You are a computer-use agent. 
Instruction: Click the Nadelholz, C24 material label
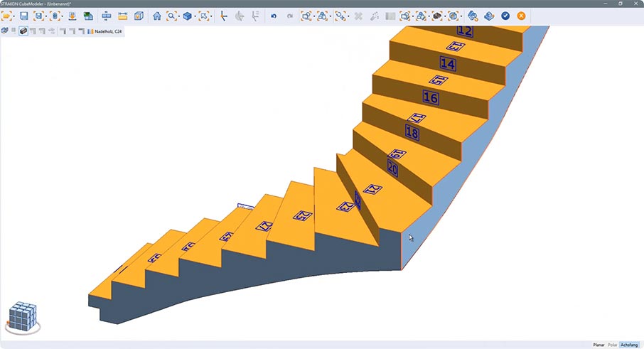click(x=107, y=31)
